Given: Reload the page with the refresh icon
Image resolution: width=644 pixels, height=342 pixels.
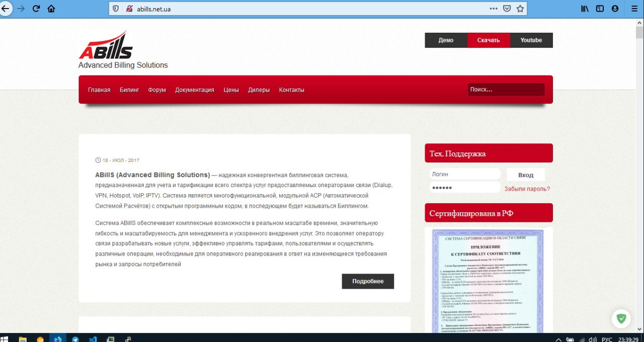Looking at the screenshot, I should (36, 9).
